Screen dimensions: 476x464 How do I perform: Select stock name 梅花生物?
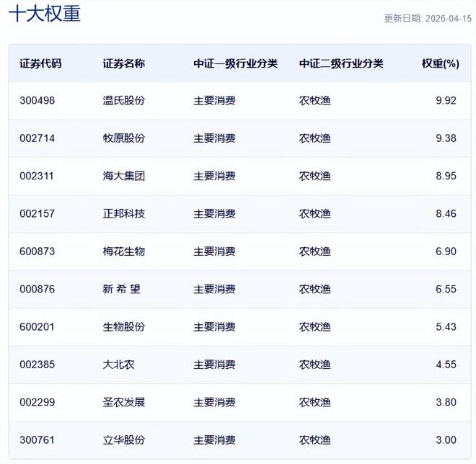pos(124,251)
